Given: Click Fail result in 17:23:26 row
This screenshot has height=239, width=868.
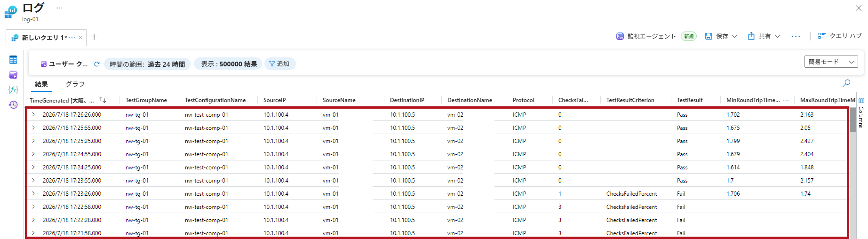Looking at the screenshot, I should coord(681,194).
